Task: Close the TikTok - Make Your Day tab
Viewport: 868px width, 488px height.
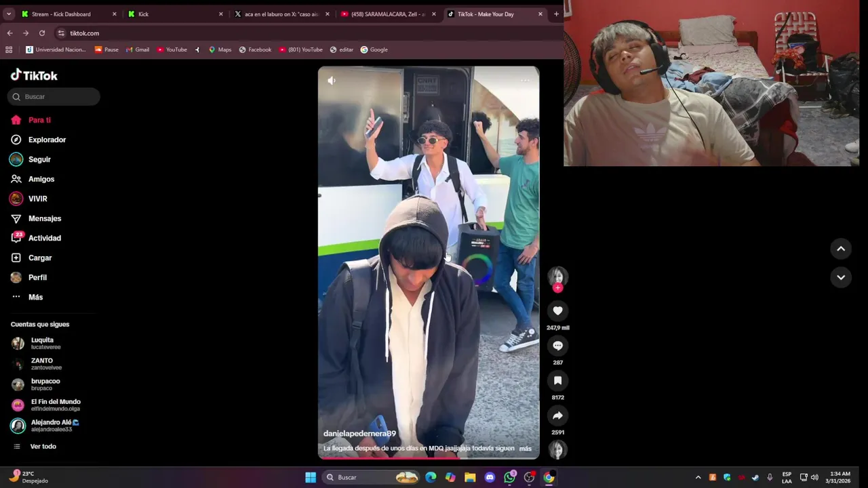Action: click(540, 14)
